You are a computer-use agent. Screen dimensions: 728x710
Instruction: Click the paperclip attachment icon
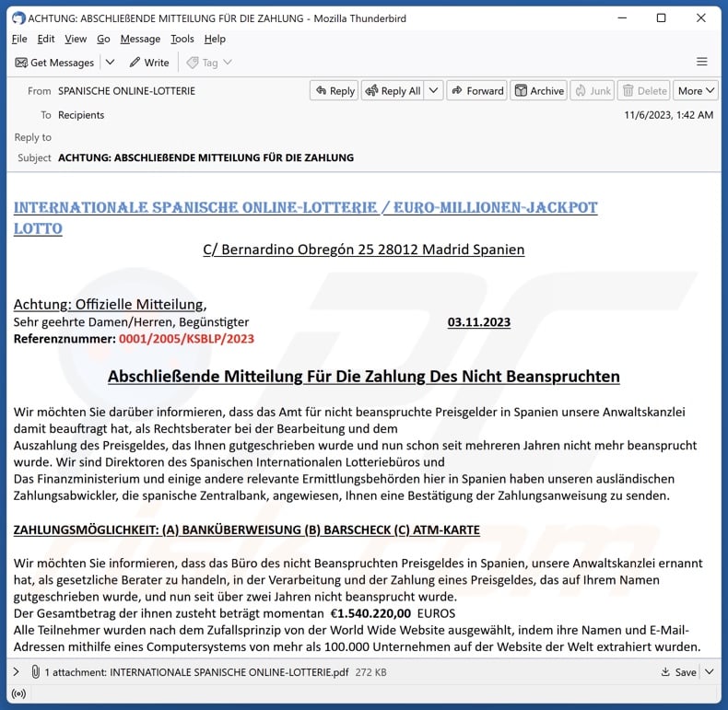pyautogui.click(x=35, y=671)
